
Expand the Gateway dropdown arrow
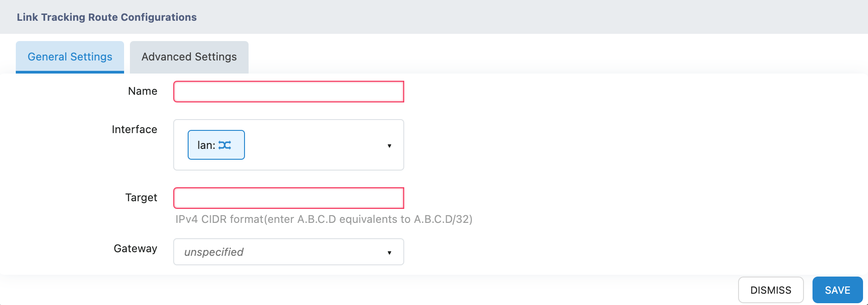[x=389, y=253]
